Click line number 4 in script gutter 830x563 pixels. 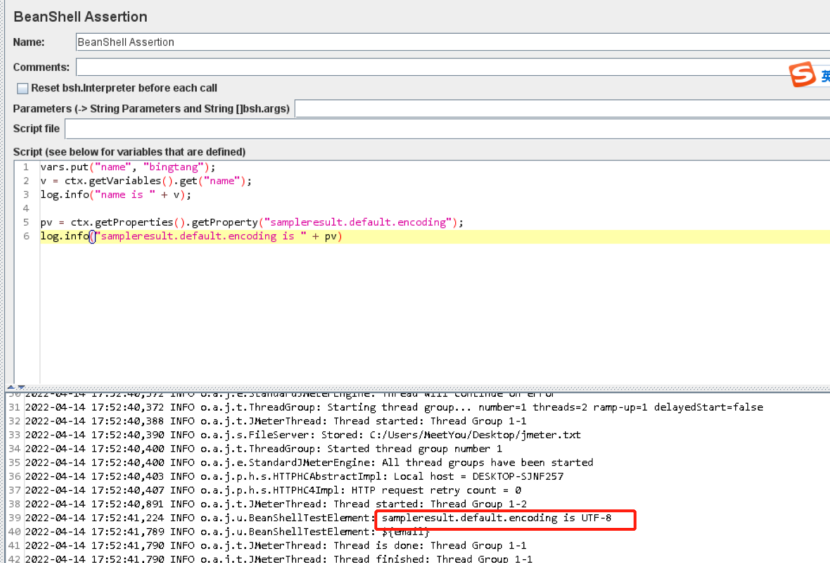point(26,208)
